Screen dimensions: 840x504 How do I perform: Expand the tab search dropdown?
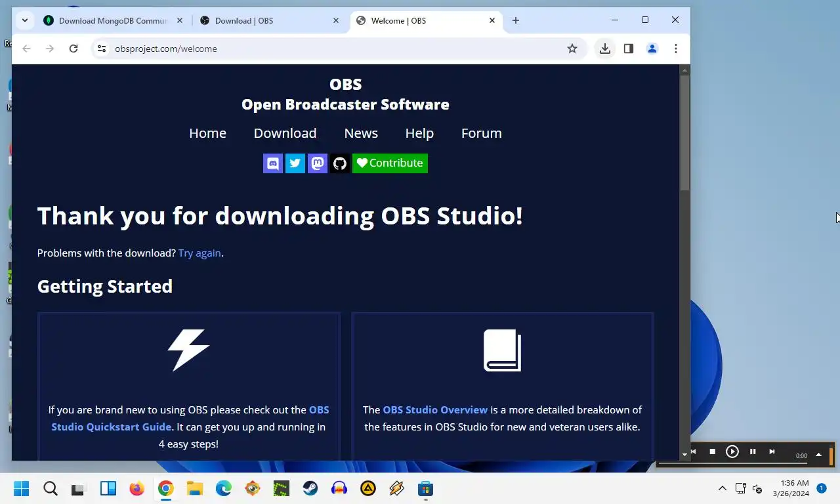pos(24,20)
